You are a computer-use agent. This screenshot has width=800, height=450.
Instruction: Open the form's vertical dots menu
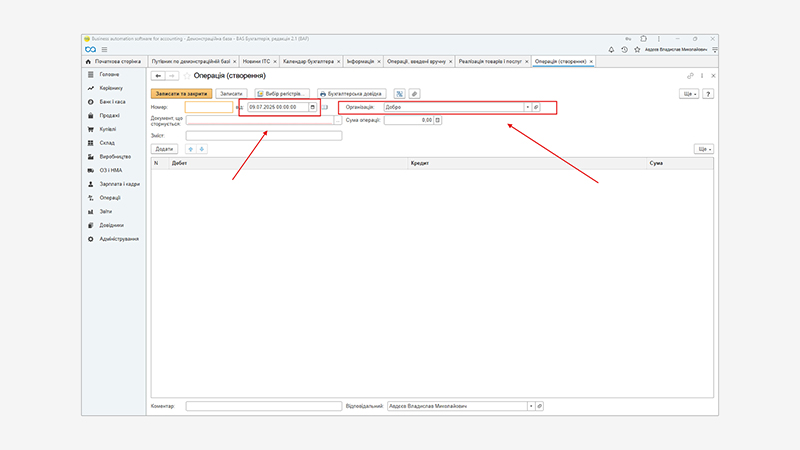702,76
